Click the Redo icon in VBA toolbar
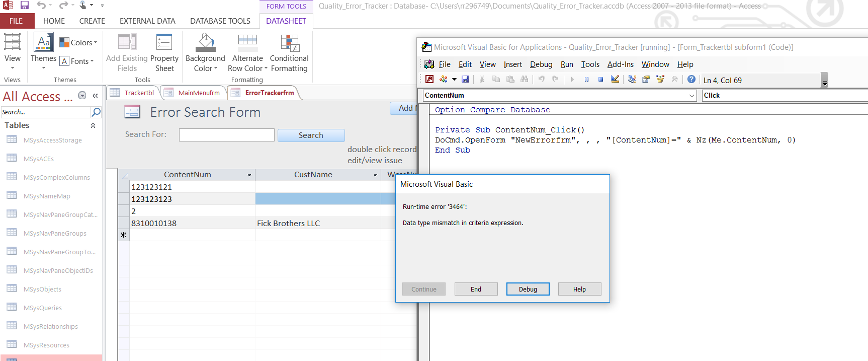This screenshot has height=361, width=868. 555,79
